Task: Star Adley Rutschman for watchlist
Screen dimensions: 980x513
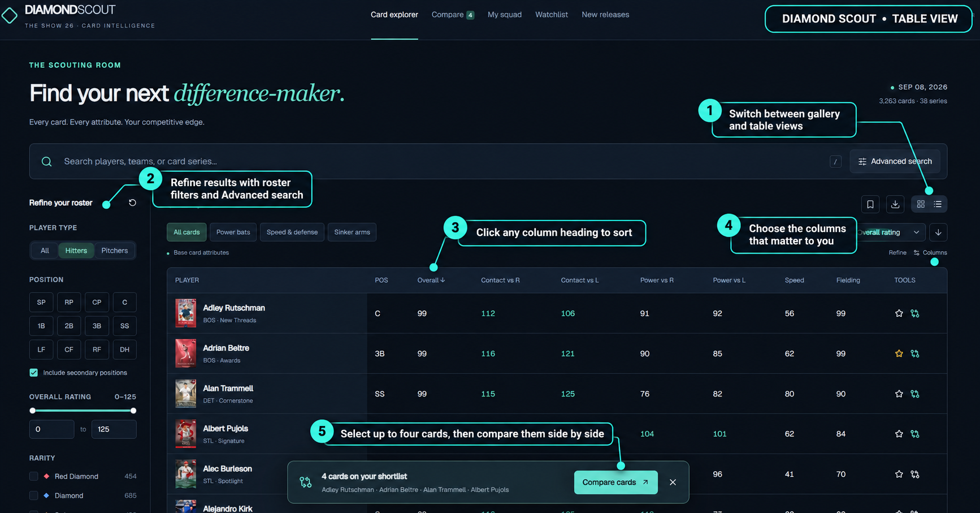Action: pyautogui.click(x=899, y=313)
